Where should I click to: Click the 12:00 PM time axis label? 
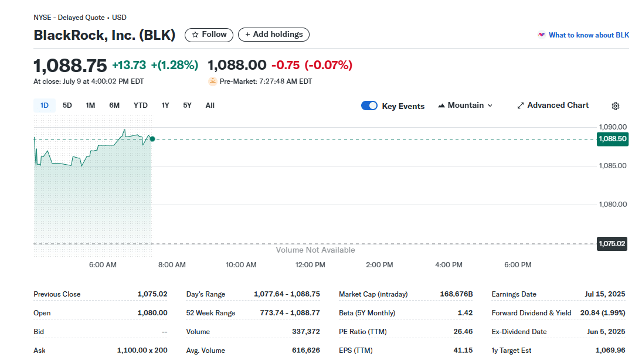(x=310, y=265)
